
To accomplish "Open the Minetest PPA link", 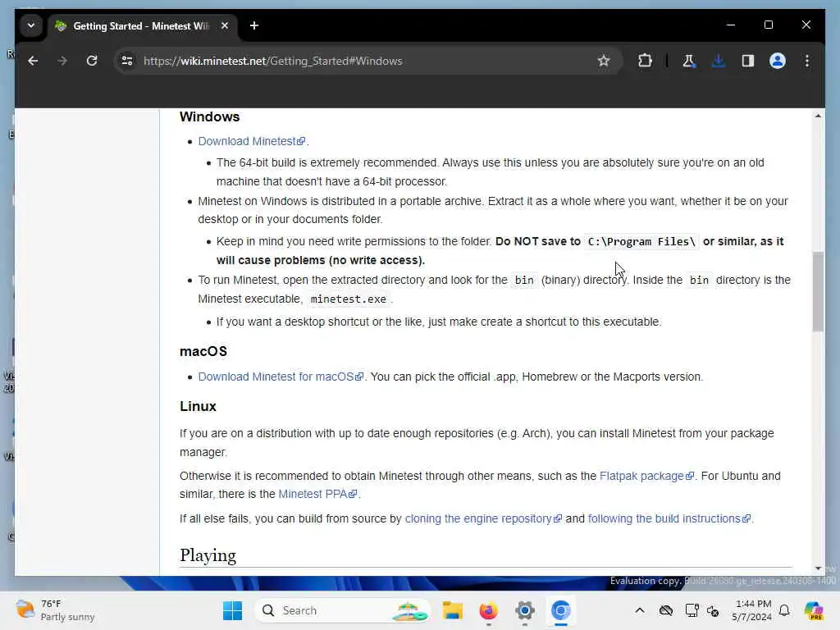I will 317,494.
